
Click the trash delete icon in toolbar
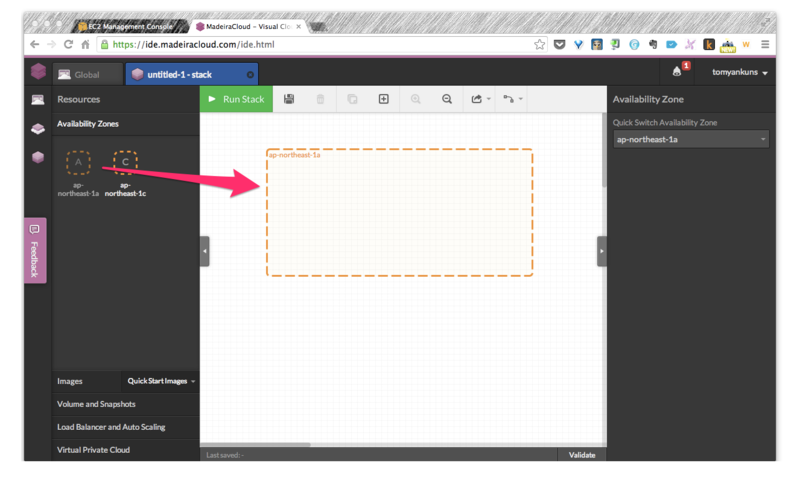pyautogui.click(x=320, y=99)
